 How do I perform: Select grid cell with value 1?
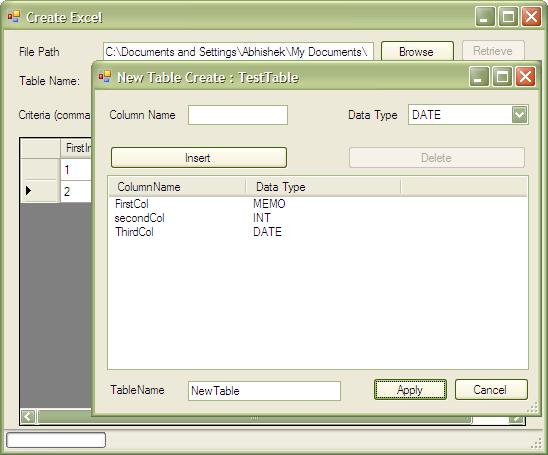click(75, 170)
